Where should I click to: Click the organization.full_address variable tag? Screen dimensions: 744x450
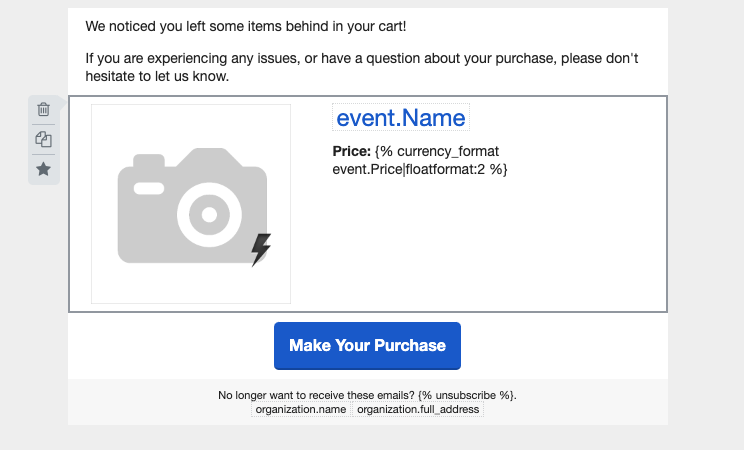click(418, 409)
